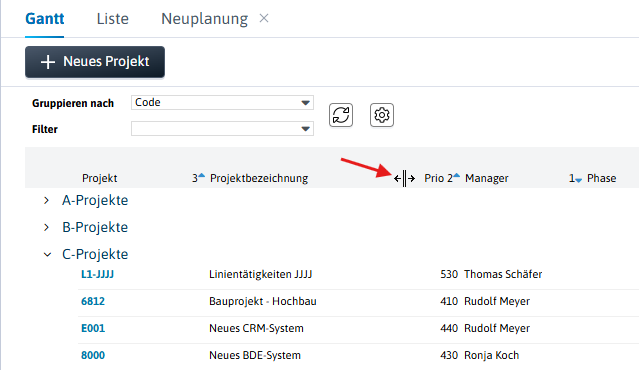Create a new project with Neues Projekt
Image resolution: width=639 pixels, height=370 pixels.
point(95,62)
